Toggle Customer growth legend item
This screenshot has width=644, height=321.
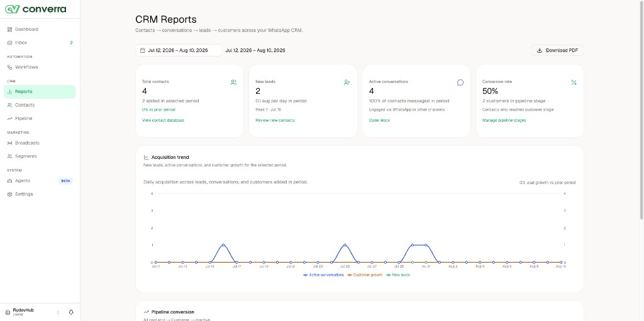tap(365, 275)
